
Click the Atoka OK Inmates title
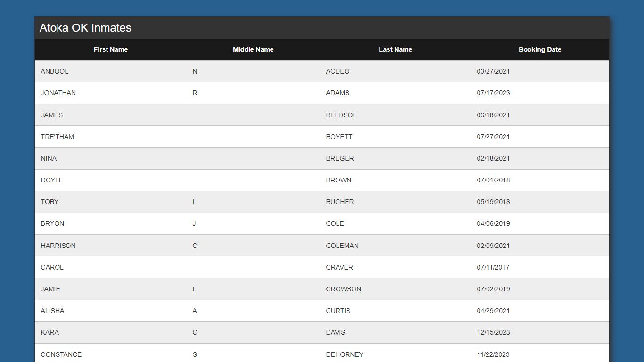(85, 28)
